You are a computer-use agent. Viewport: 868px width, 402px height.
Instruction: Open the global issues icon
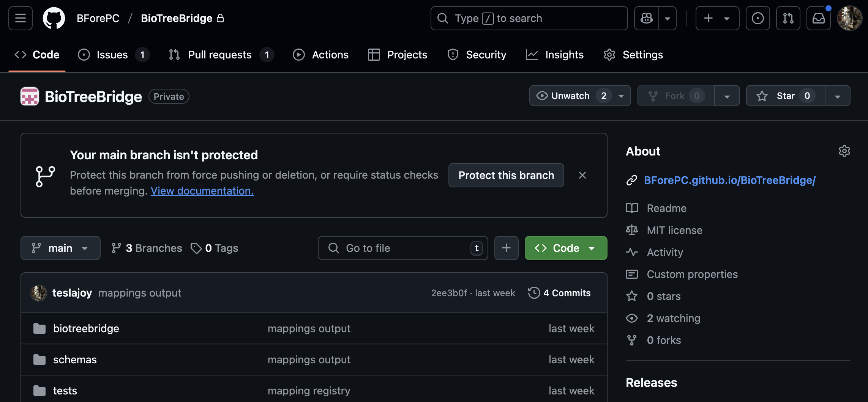(x=758, y=18)
